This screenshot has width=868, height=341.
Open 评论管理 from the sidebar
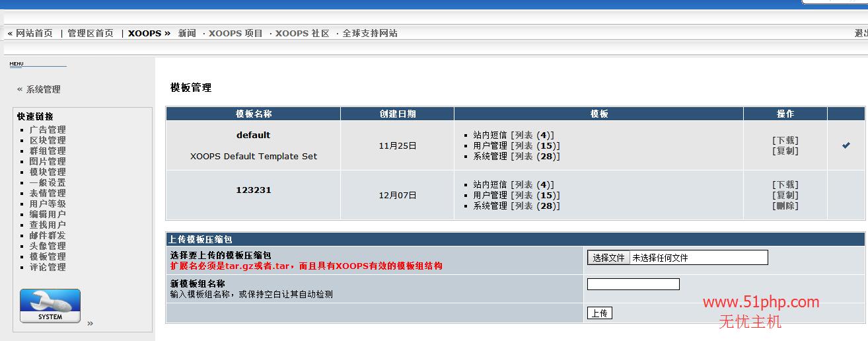(x=48, y=267)
